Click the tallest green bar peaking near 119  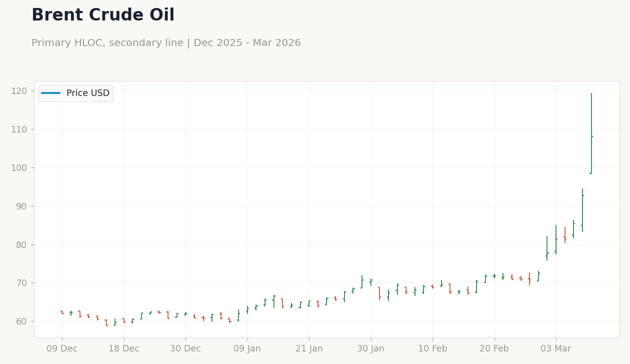click(x=591, y=133)
